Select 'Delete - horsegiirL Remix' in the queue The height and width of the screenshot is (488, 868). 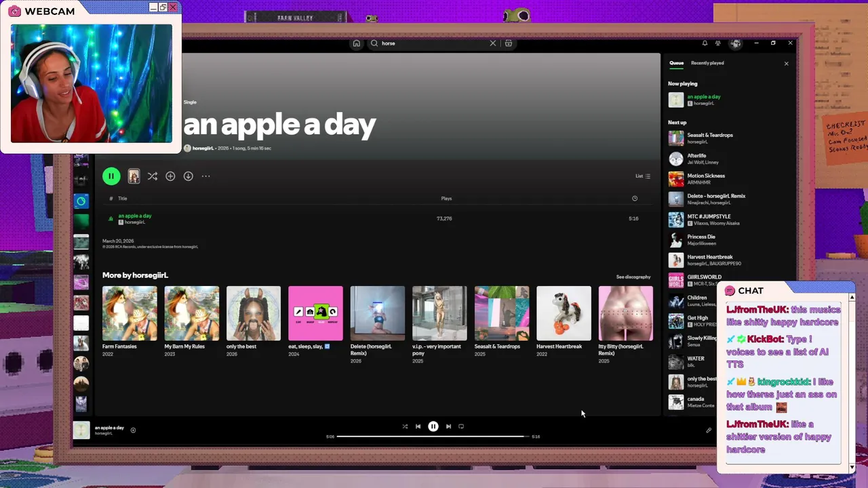[729, 199]
